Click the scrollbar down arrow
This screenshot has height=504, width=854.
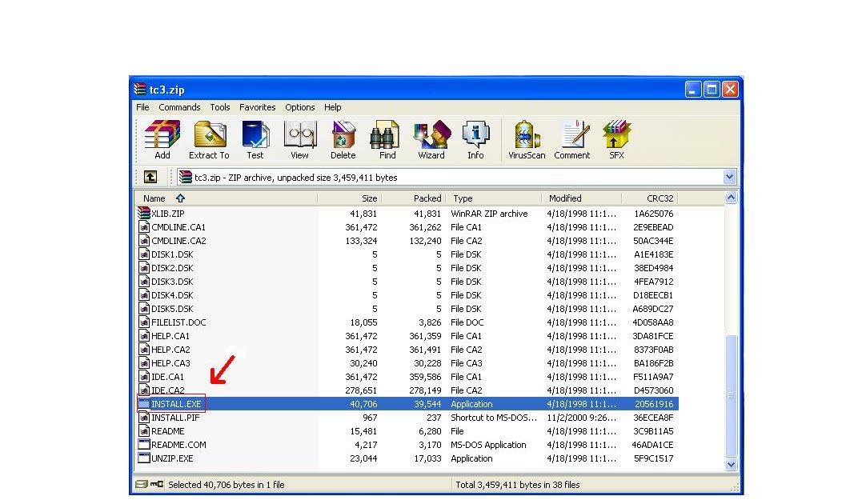pos(732,465)
